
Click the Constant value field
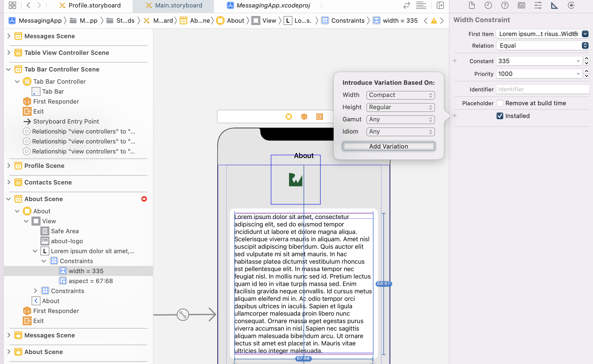(539, 61)
